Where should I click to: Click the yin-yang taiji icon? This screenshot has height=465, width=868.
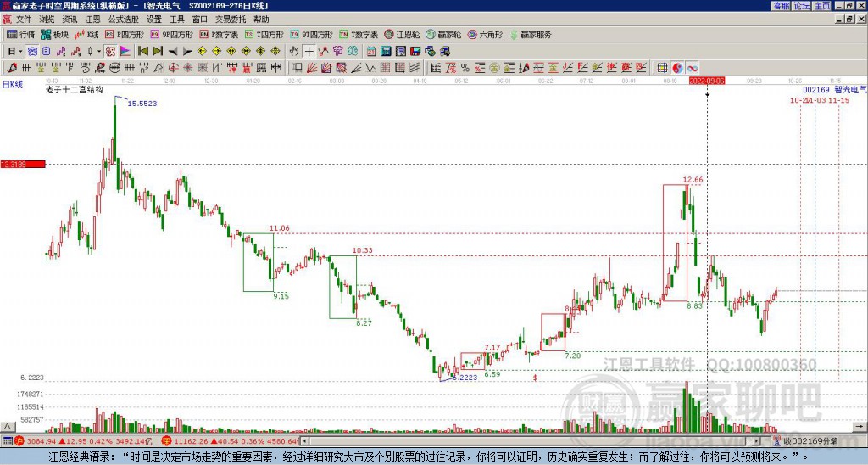(677, 67)
